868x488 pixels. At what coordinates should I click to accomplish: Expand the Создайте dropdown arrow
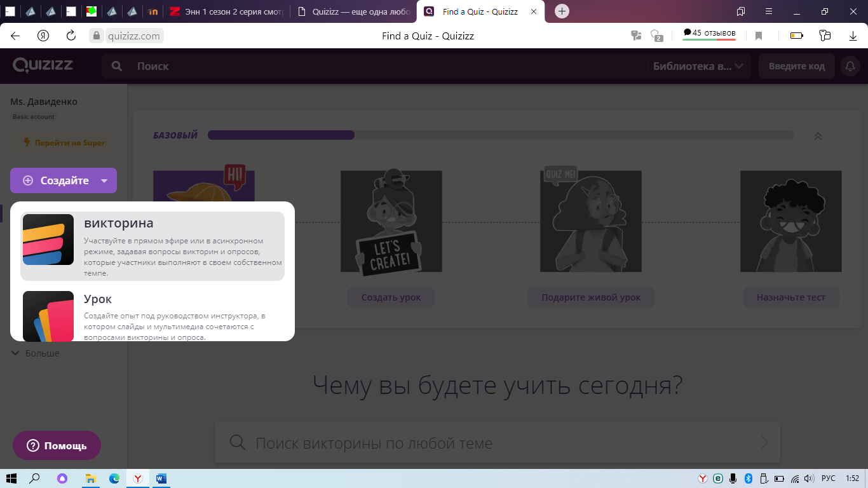(x=104, y=181)
